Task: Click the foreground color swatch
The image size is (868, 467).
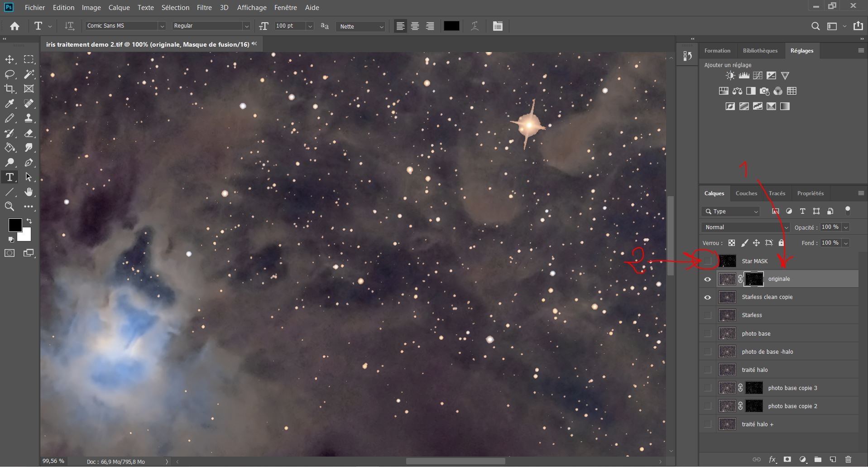Action: coord(15,225)
